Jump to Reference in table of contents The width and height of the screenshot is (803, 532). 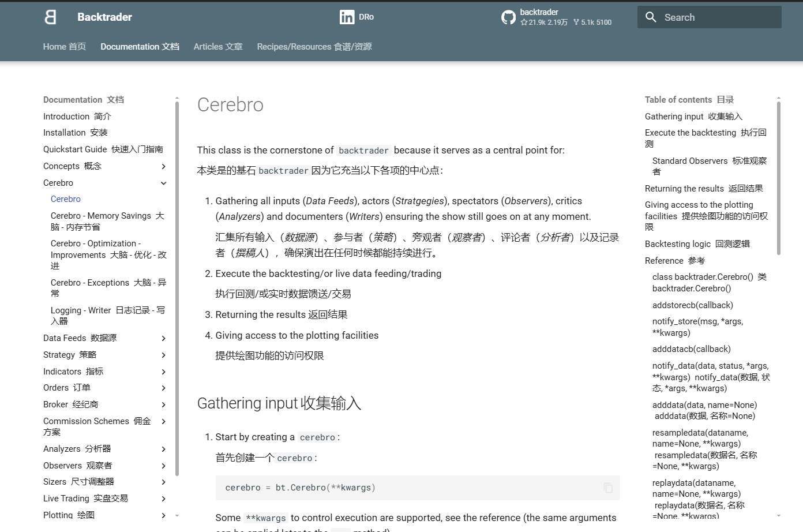click(675, 261)
